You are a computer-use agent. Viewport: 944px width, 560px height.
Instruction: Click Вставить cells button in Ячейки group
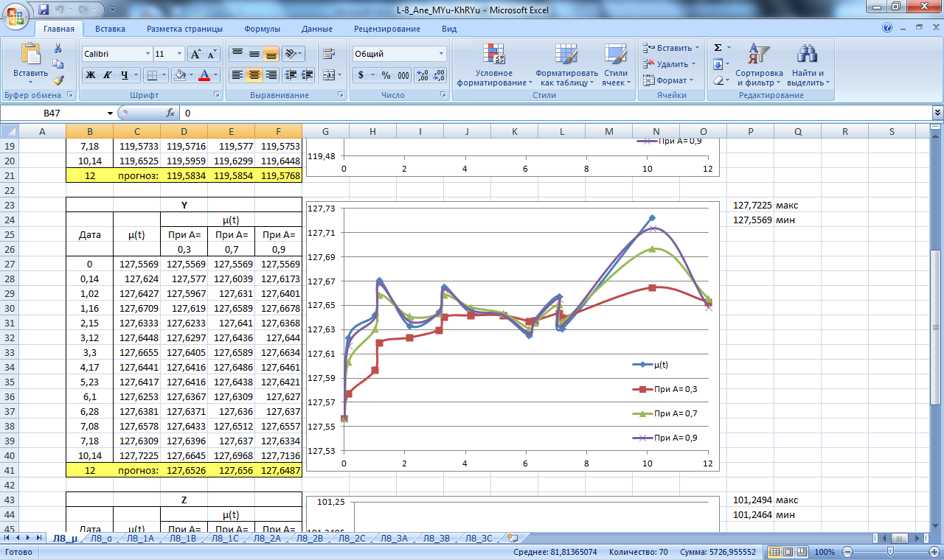[x=671, y=47]
